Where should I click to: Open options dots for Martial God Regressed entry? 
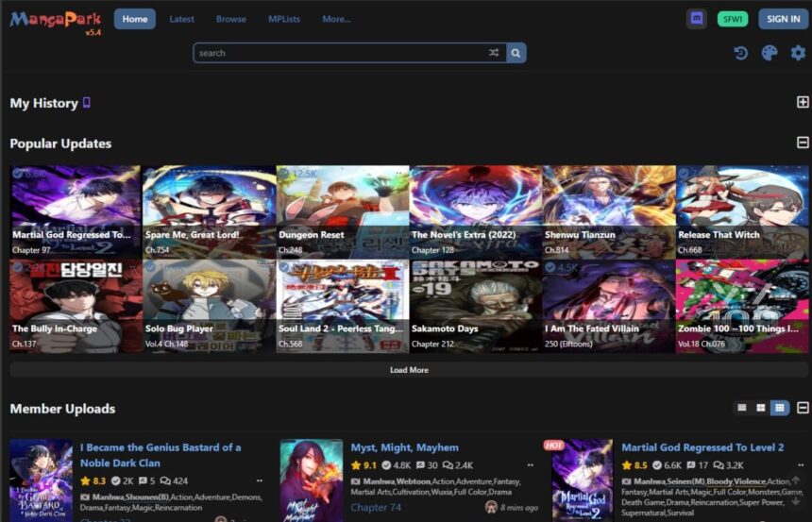[801, 465]
